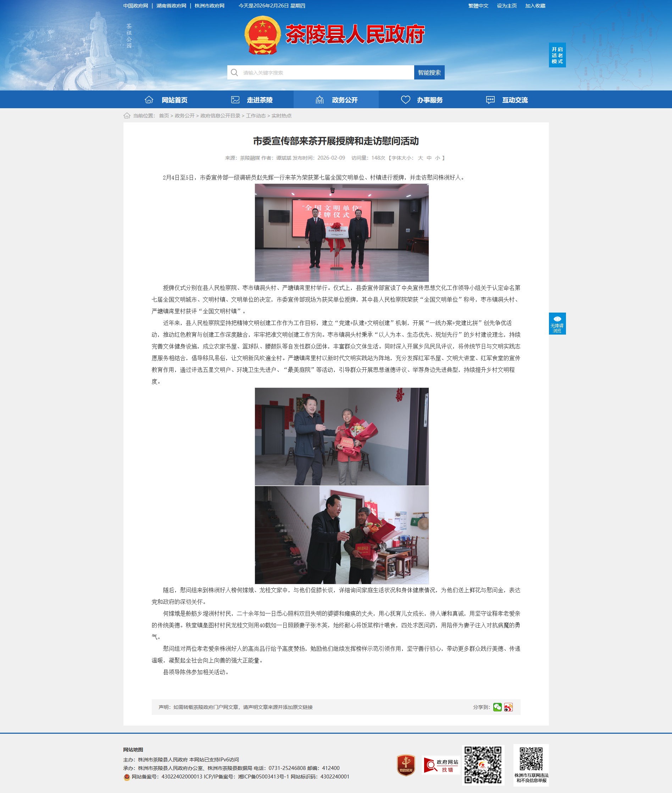Go to 走进茶陵 section
This screenshot has width=672, height=793.
[251, 100]
